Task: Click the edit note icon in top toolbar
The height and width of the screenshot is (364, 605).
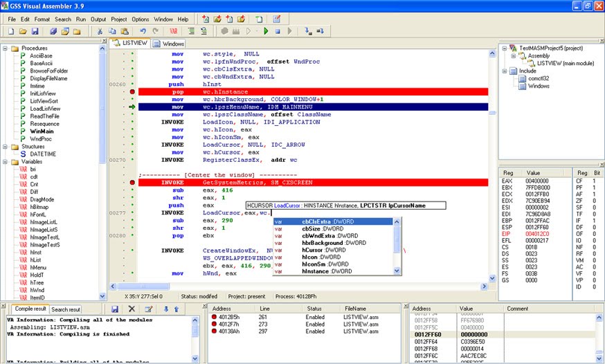Action: [277, 19]
